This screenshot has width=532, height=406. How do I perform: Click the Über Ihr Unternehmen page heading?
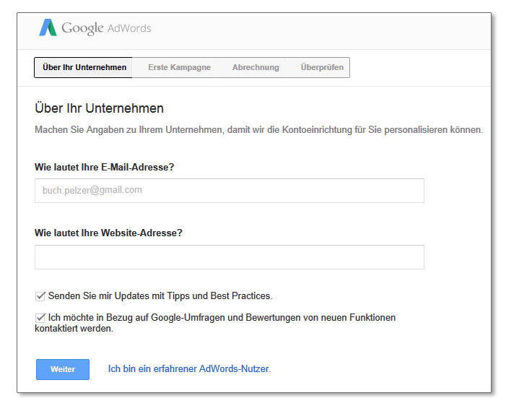(x=99, y=108)
